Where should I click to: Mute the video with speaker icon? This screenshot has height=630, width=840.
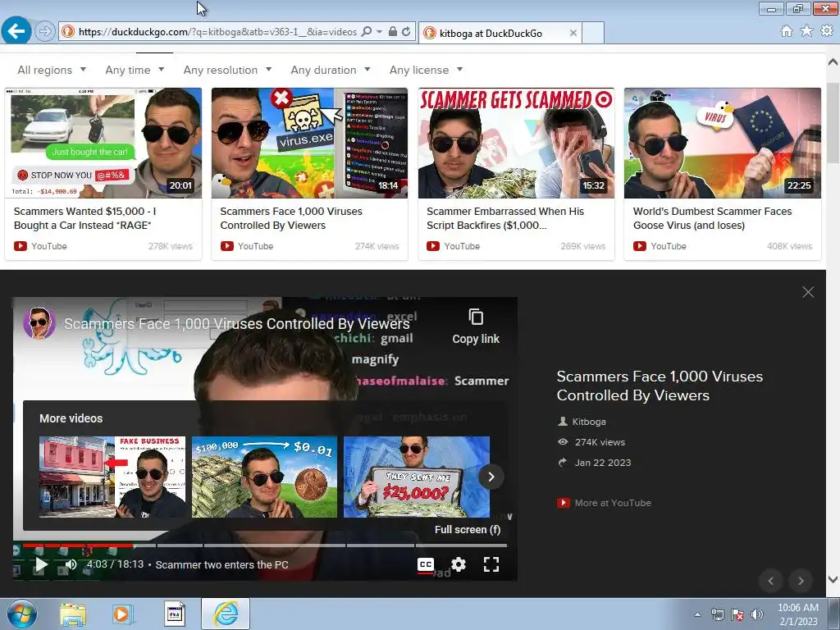71,564
